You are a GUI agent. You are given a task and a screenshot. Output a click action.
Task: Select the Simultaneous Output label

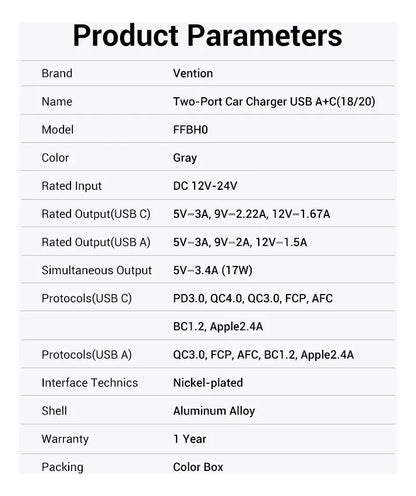pos(96,270)
